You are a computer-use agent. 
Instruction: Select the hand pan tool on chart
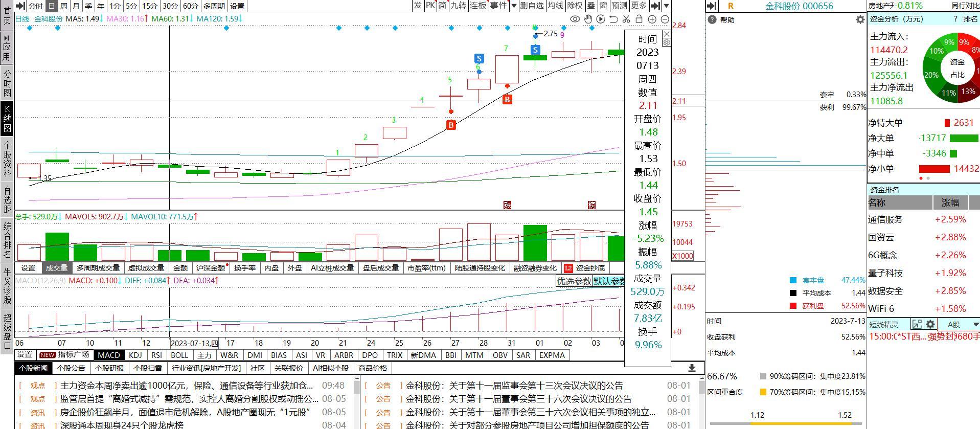588,19
